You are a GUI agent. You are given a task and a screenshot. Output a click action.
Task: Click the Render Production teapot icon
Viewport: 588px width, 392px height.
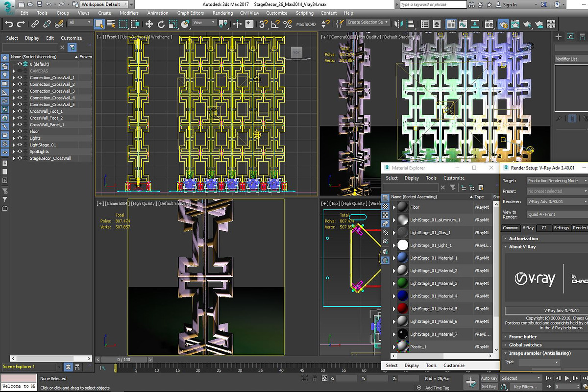pos(527,24)
